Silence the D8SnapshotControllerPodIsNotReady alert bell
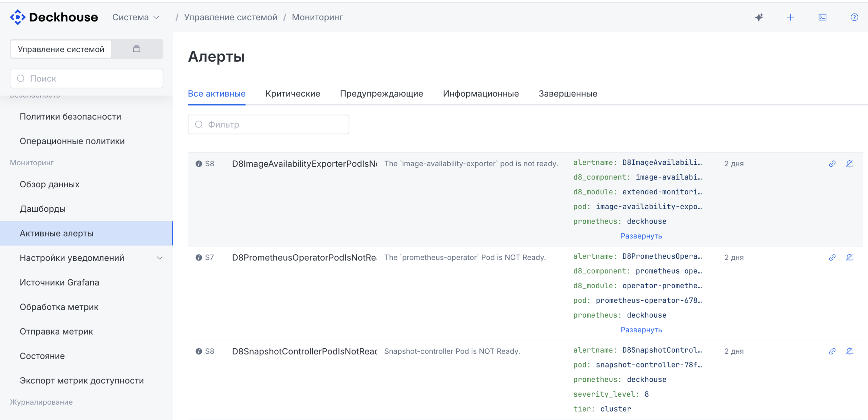Screen dimensions: 868x420 [849, 352]
